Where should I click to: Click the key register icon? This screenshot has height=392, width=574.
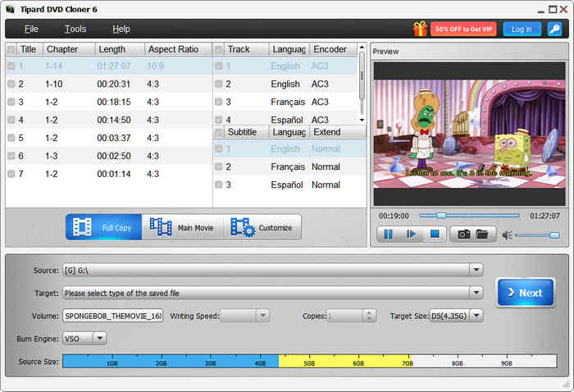pyautogui.click(x=554, y=29)
